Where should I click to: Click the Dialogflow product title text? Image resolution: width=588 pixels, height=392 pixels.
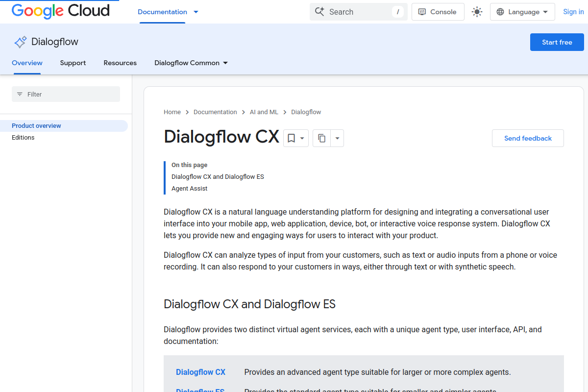click(55, 42)
